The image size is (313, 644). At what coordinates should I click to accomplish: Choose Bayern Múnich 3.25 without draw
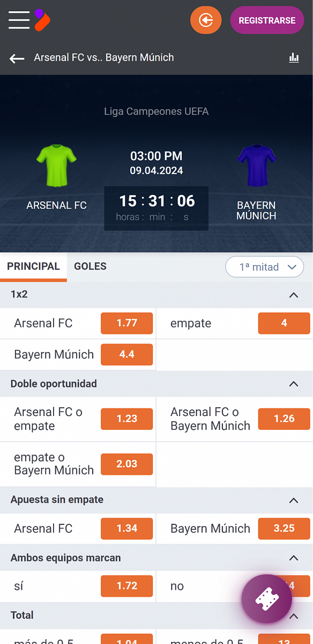point(284,529)
